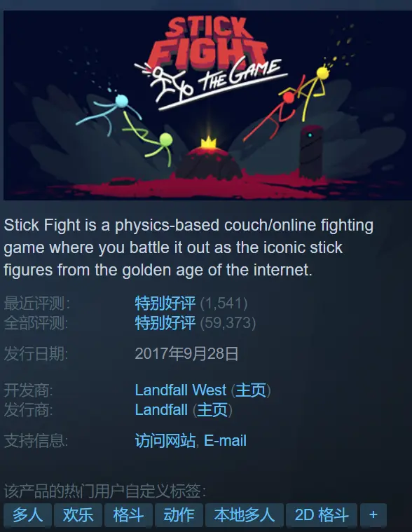The width and height of the screenshot is (412, 532).
Task: Open the Landfall West developer link
Action: pos(180,390)
